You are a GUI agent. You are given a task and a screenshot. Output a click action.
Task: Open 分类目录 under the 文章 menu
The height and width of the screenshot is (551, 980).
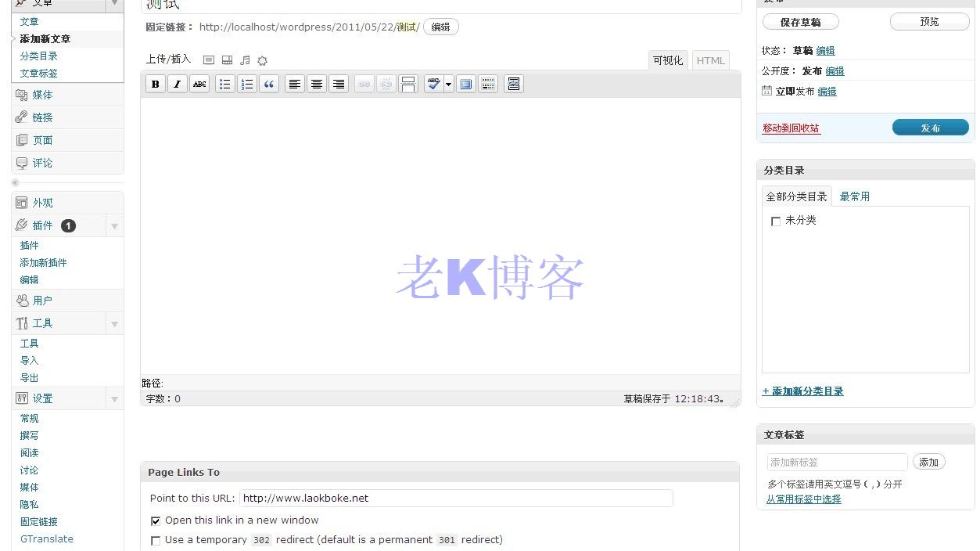tap(39, 56)
